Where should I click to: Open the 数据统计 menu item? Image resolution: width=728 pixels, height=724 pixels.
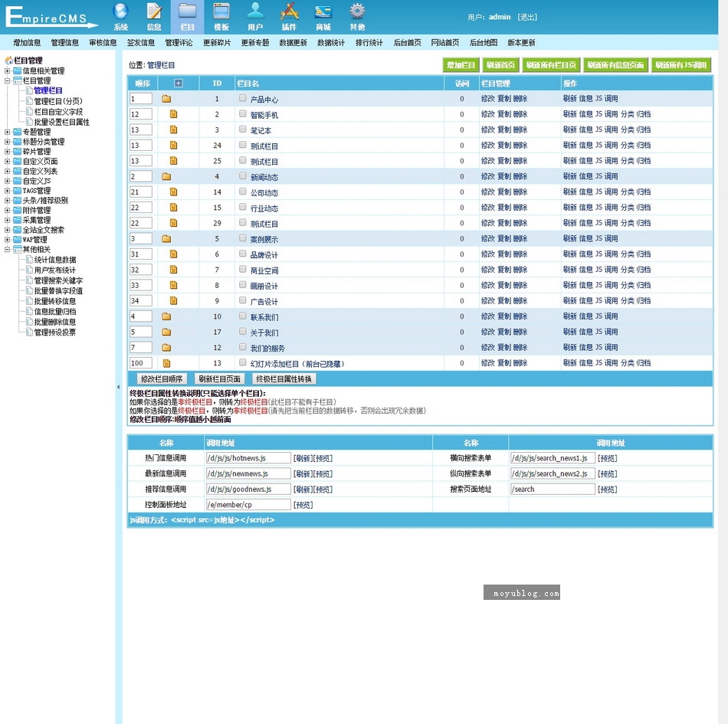(331, 43)
